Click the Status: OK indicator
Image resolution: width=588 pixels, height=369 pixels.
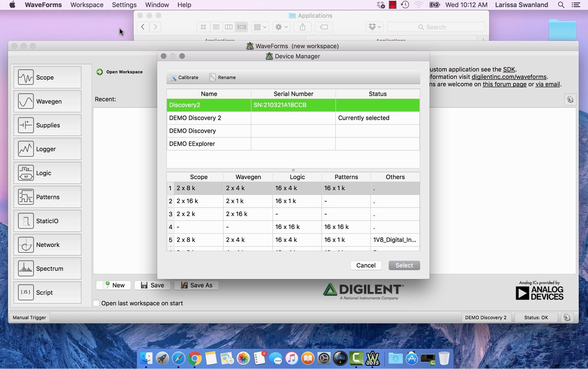536,317
